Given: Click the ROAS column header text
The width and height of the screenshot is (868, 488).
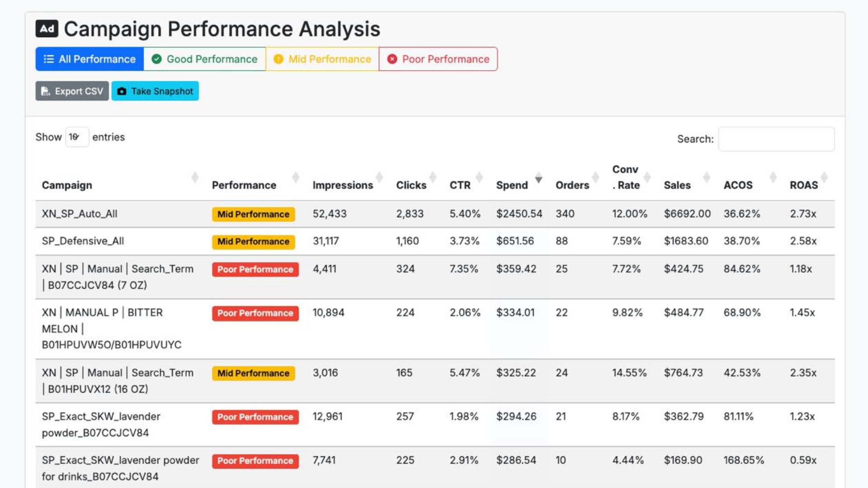Looking at the screenshot, I should [804, 185].
